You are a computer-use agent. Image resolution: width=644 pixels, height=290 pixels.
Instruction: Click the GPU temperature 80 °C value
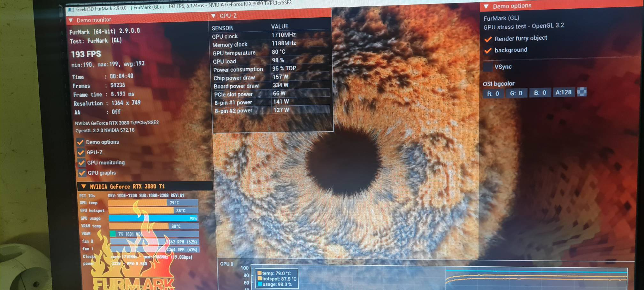[279, 52]
